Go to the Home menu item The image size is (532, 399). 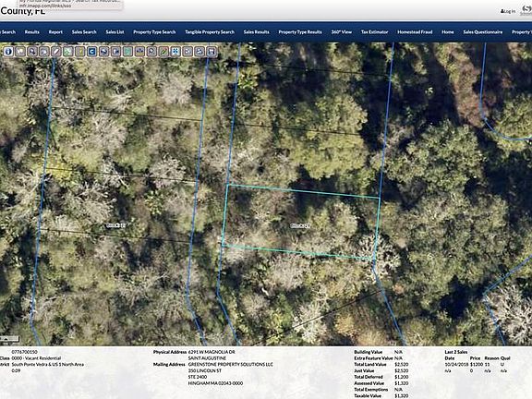(448, 32)
